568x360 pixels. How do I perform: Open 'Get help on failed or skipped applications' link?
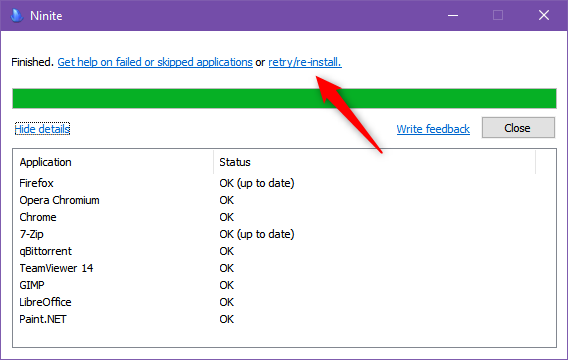click(155, 62)
